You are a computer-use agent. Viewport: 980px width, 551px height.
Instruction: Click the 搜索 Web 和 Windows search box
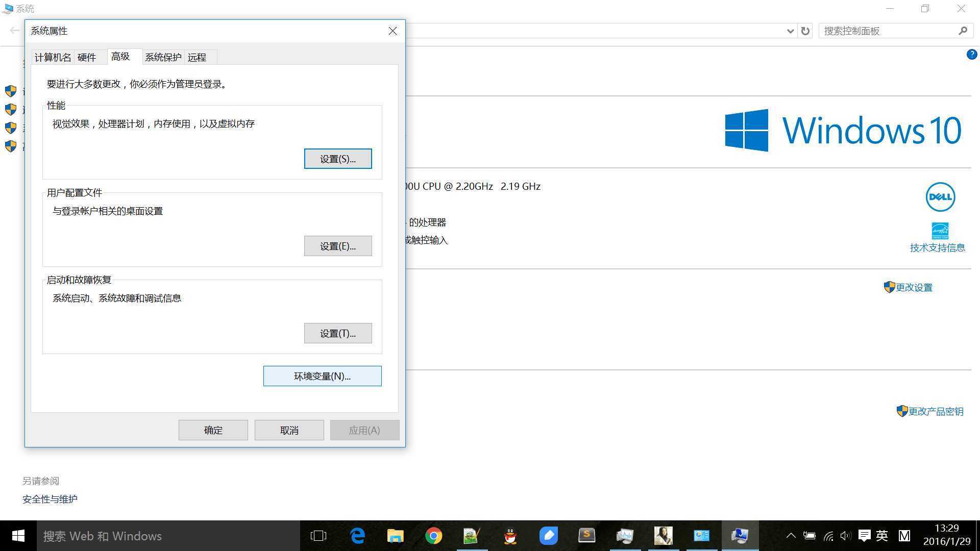pyautogui.click(x=168, y=536)
